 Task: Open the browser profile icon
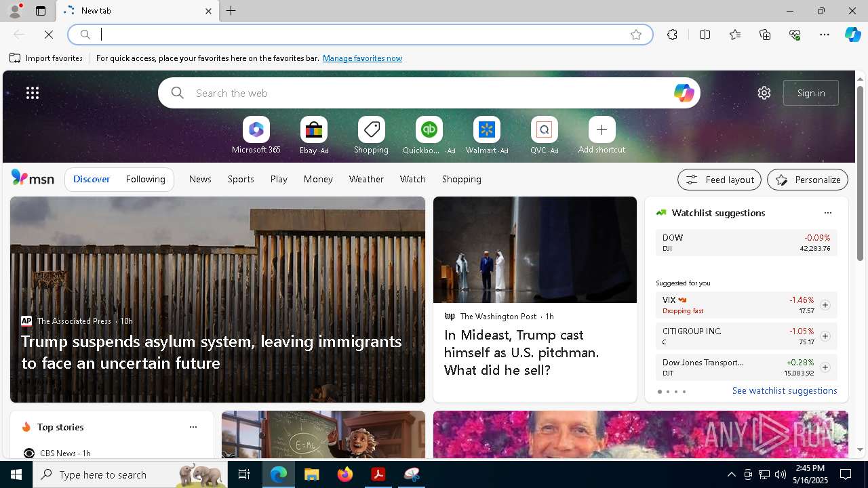14,11
